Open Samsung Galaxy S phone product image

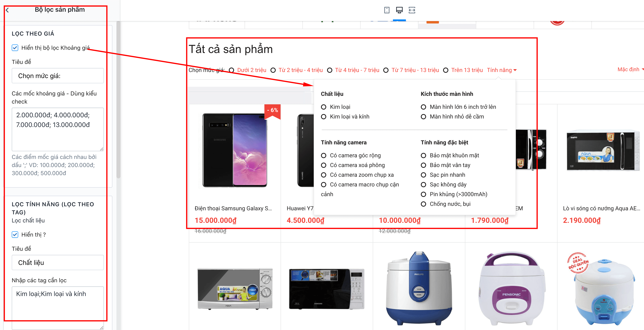click(234, 150)
